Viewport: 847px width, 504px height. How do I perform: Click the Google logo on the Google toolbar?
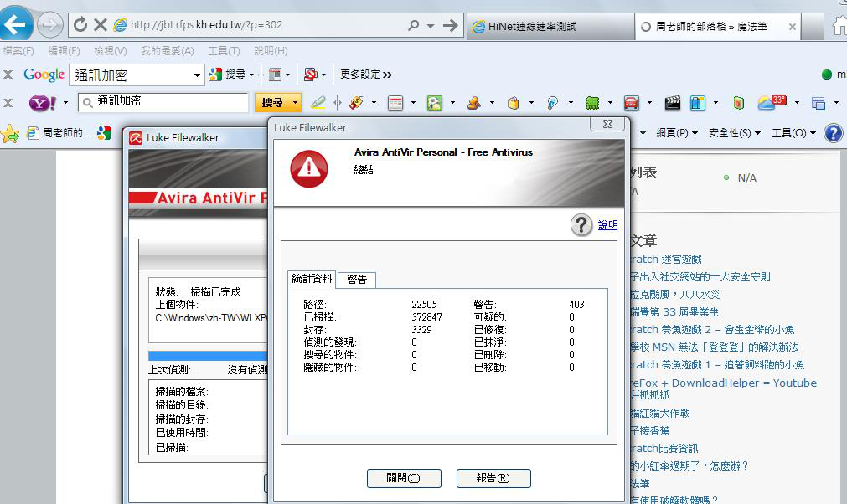click(44, 75)
